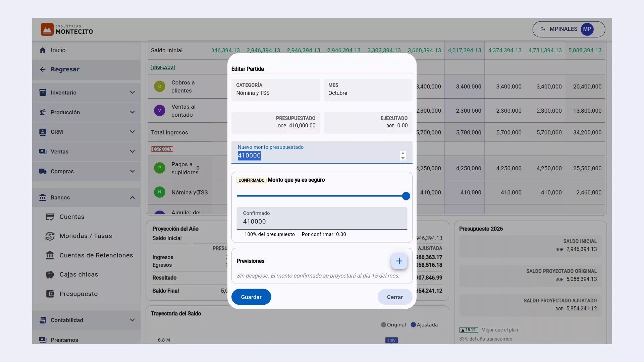Expand the Inventario menu chevron

click(132, 93)
